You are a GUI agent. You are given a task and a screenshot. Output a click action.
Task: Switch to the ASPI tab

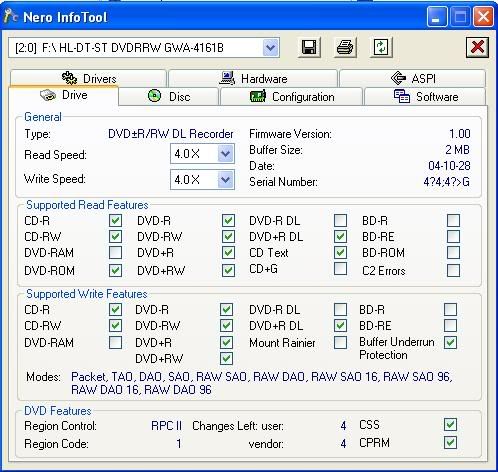(x=412, y=78)
